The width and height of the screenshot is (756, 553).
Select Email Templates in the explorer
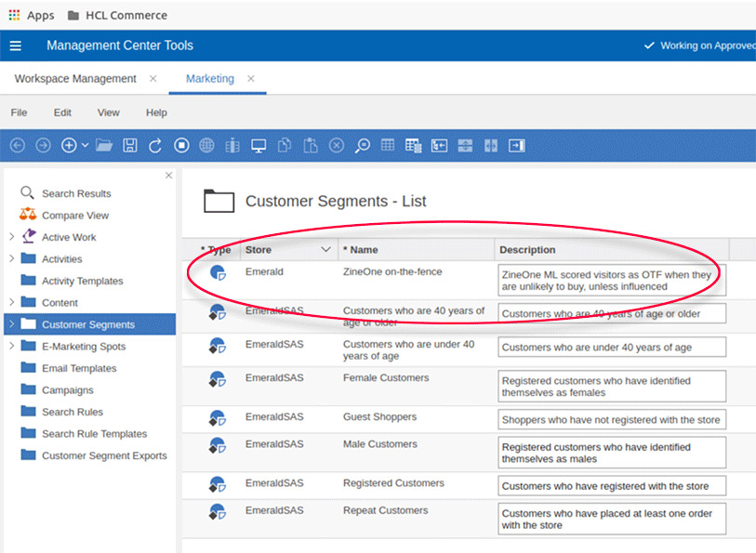pos(79,368)
